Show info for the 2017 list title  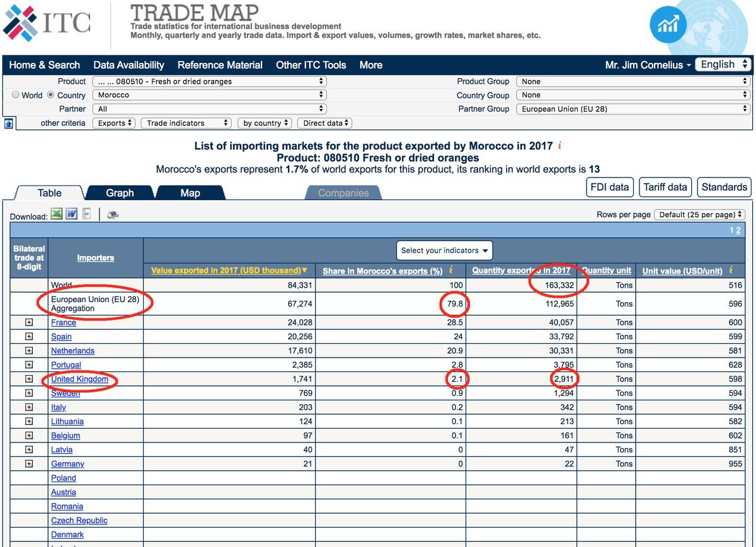point(559,145)
